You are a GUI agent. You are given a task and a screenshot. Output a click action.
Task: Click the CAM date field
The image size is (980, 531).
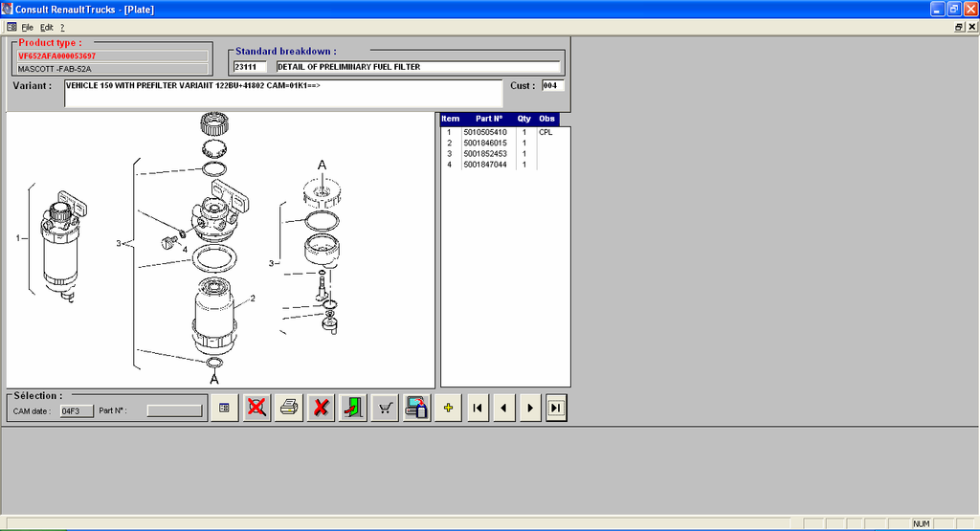(77, 411)
